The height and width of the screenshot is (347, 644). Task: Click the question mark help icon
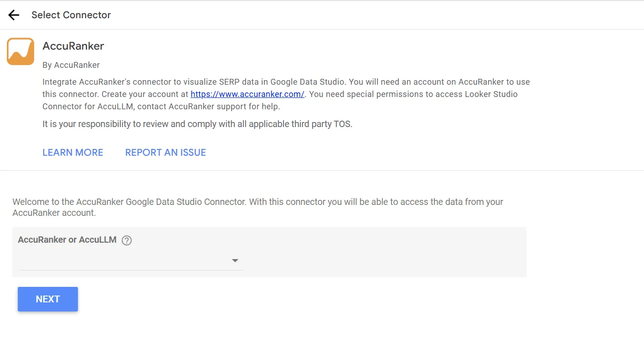pyautogui.click(x=127, y=240)
